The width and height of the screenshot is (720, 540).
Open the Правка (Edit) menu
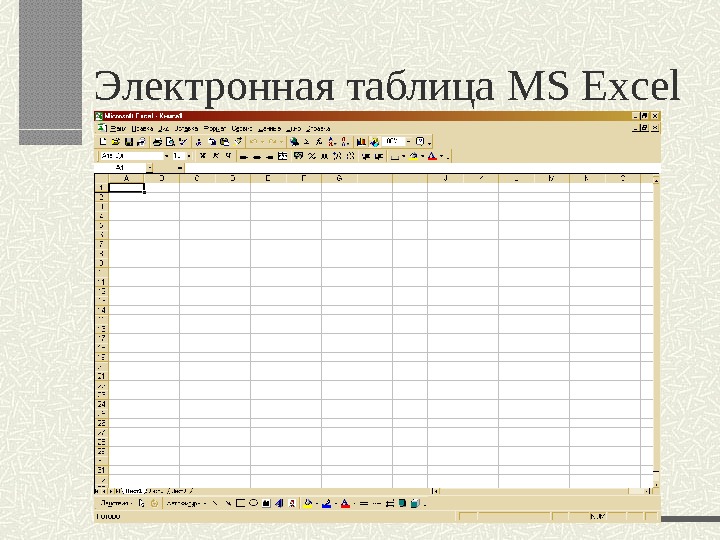142,129
